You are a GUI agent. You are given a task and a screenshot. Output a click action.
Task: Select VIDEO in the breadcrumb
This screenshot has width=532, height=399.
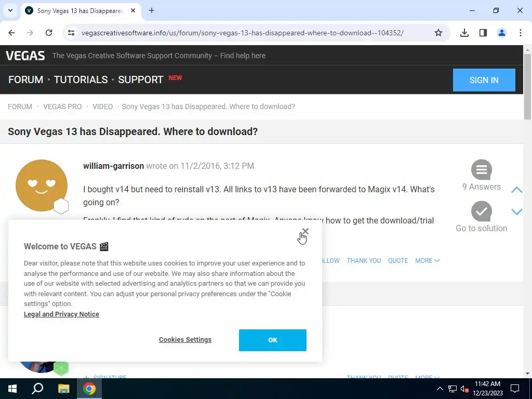pyautogui.click(x=102, y=107)
